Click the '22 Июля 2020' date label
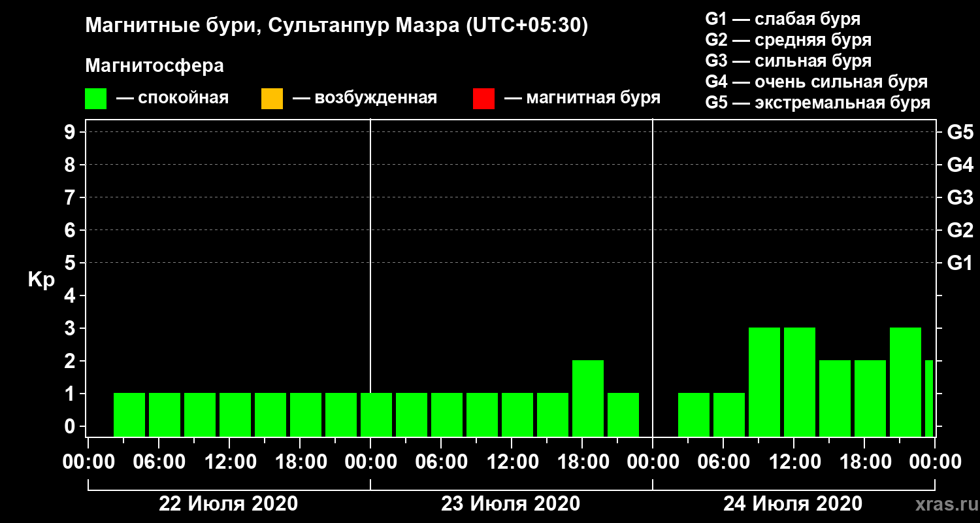Screen dimensions: 980x523 (229, 504)
